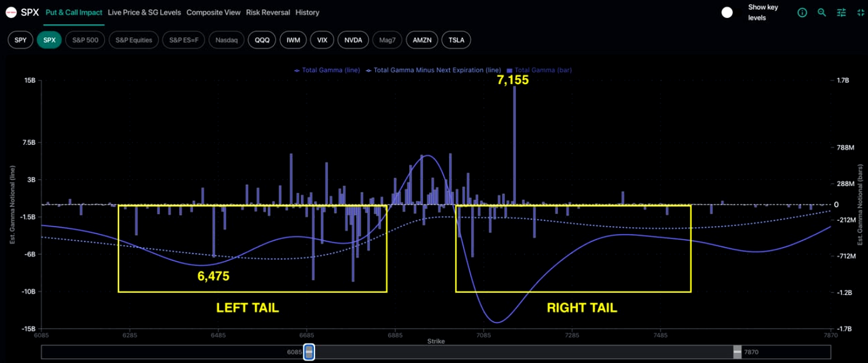Screen dimensions: 868x363
Task: Open the chart settings sliders icon
Action: pos(842,12)
